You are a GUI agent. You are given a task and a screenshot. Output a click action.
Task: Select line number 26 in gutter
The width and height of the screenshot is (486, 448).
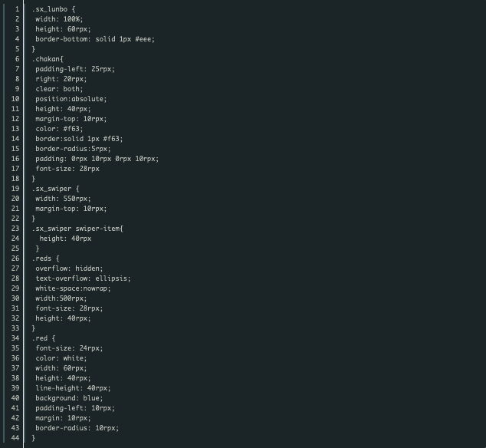click(15, 259)
